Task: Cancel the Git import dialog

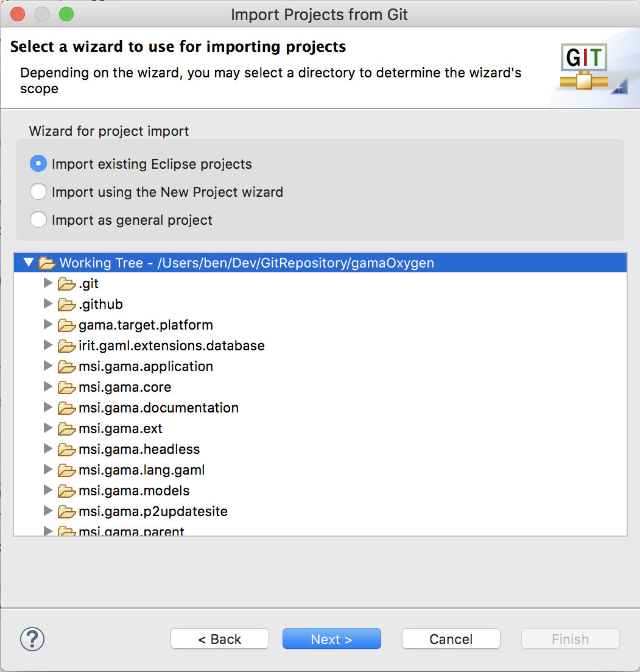Action: coord(451,639)
